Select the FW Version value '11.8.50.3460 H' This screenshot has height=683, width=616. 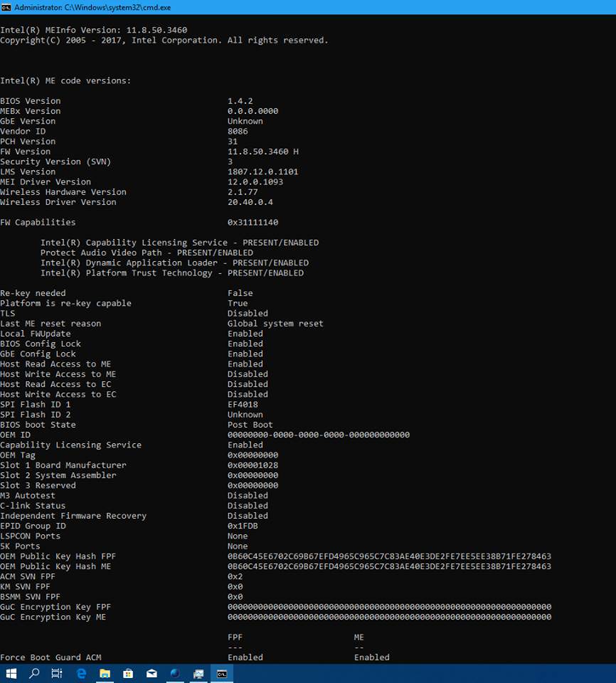263,152
